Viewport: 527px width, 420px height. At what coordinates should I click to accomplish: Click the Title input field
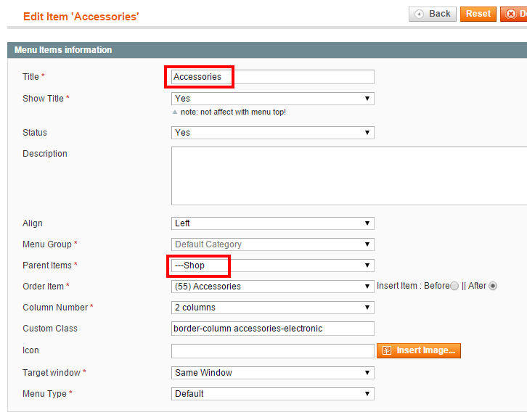click(273, 77)
